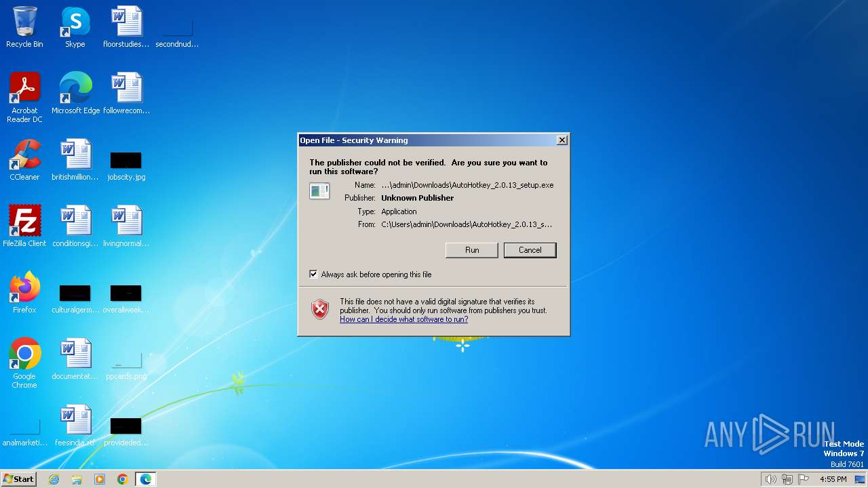Click the application file icon in dialog
Image resolution: width=868 pixels, height=488 pixels.
319,191
